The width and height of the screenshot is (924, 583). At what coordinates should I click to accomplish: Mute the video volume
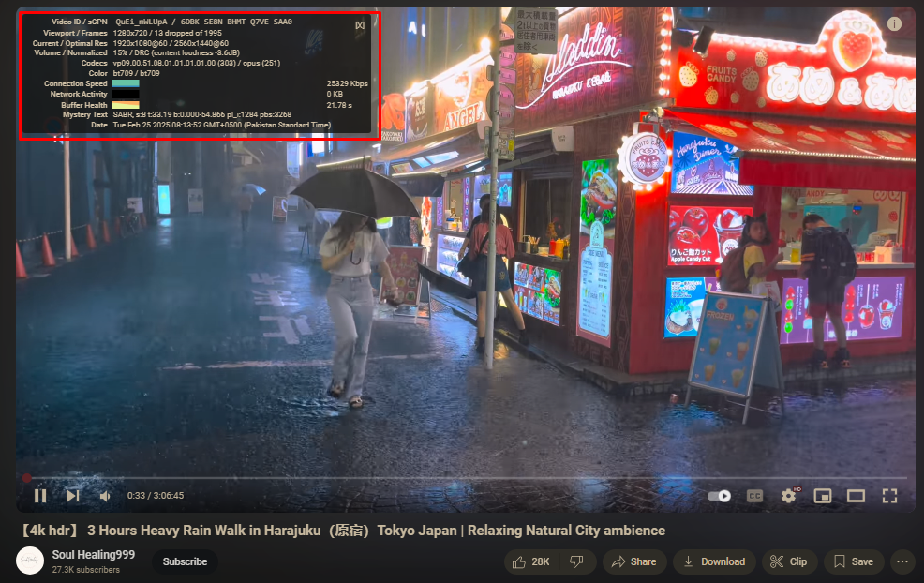click(105, 497)
